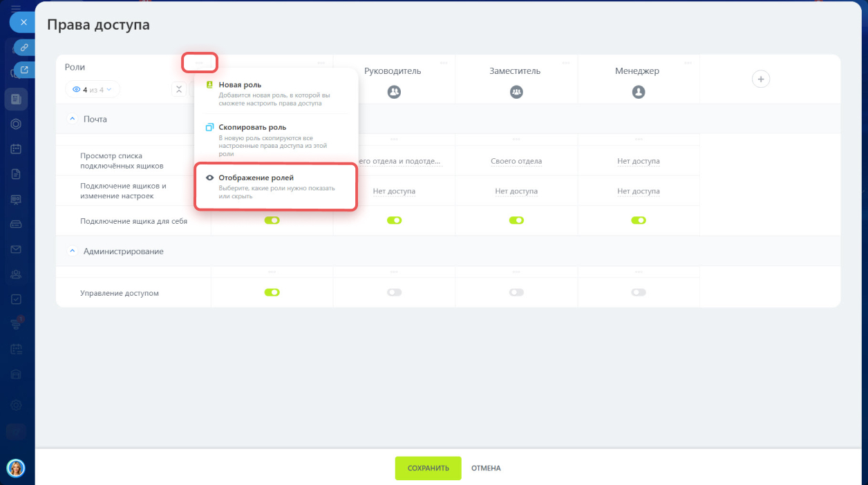Open the document icon in sidebar
This screenshot has height=485, width=868.
[16, 174]
